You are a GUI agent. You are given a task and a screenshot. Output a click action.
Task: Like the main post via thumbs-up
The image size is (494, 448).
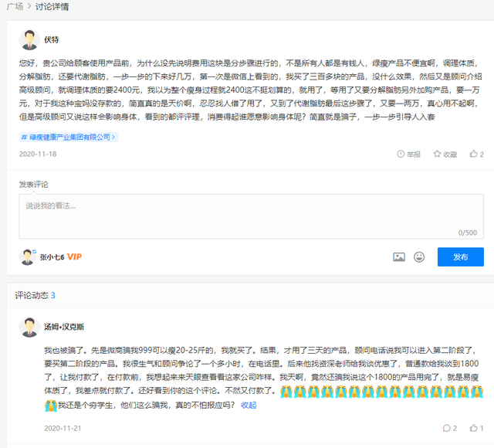(473, 154)
